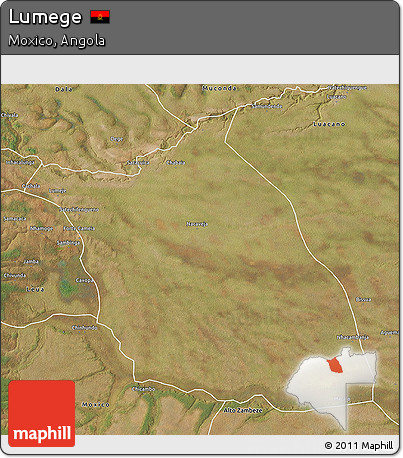Click the Chinhundo place label

tap(85, 328)
